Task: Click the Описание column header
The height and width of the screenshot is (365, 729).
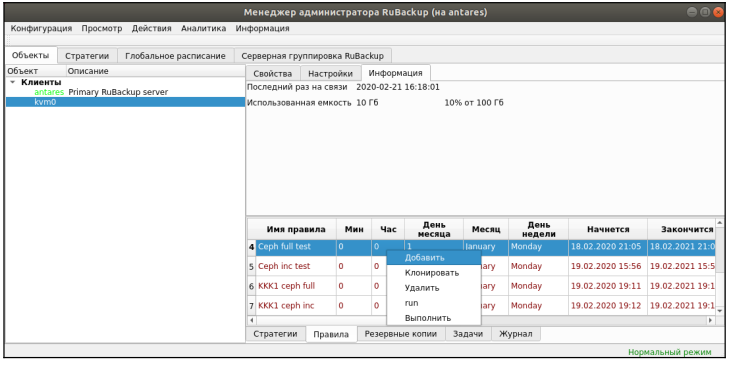Action: tap(155, 71)
